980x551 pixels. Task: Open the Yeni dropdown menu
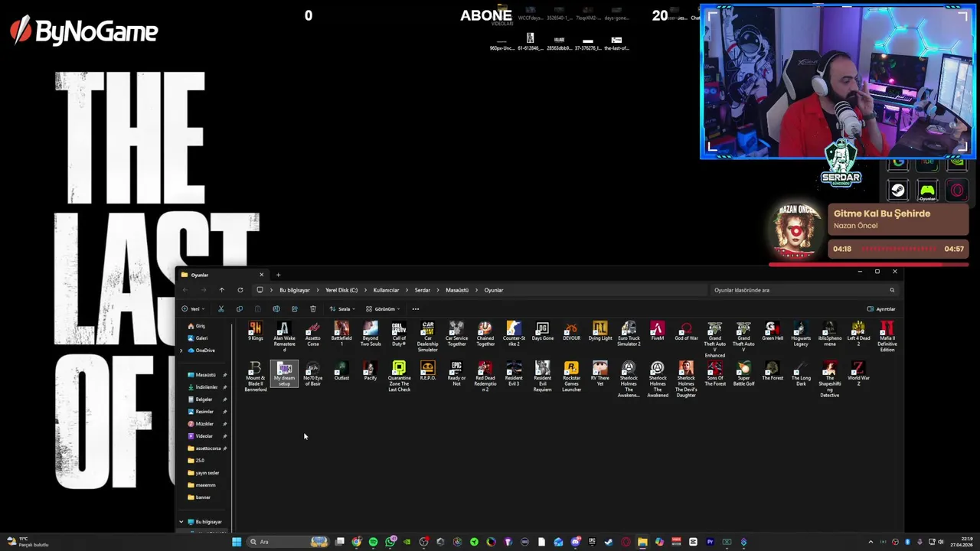[x=194, y=309]
